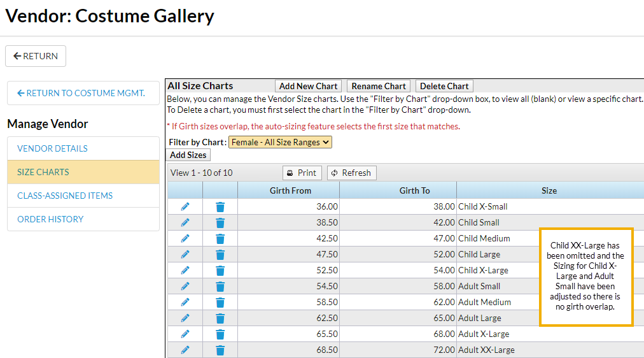644x358 pixels.
Task: Select the Adult X-Large size cell
Action: 550,334
